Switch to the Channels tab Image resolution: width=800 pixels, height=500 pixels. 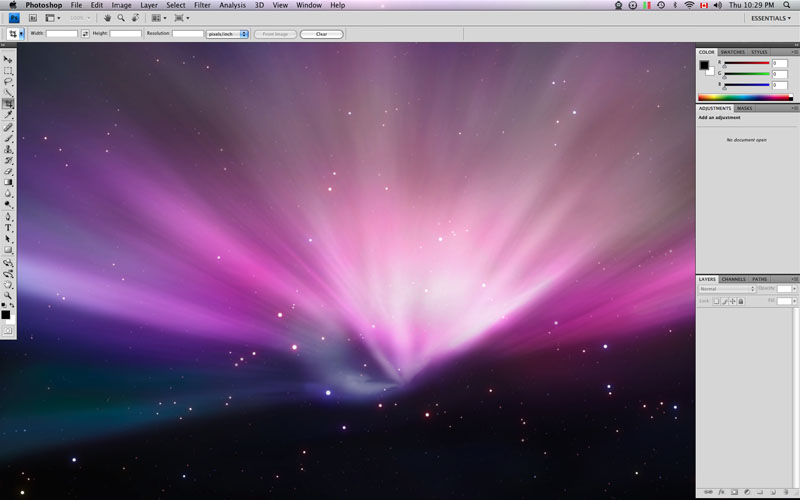(733, 279)
